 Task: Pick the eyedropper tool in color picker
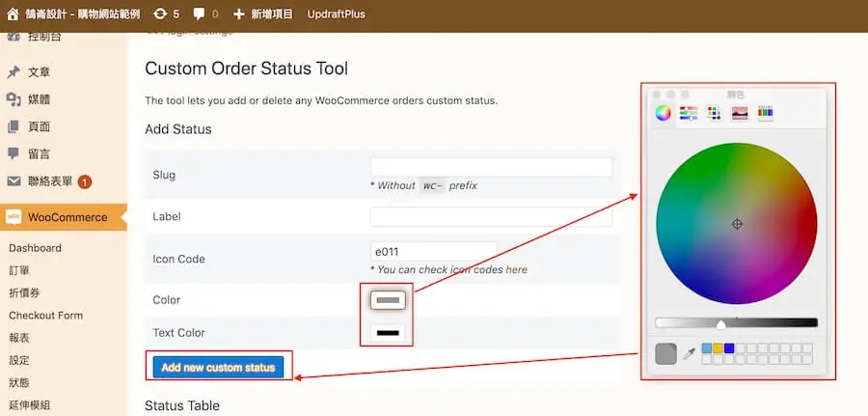tap(689, 353)
